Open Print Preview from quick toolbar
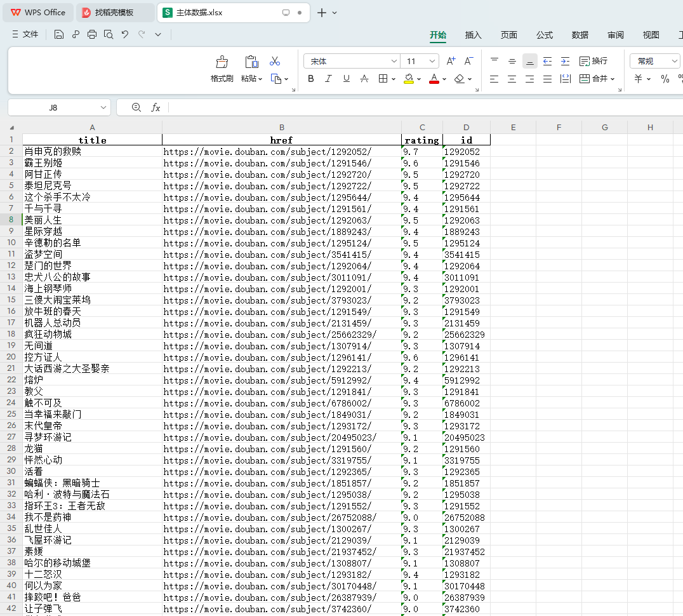Image resolution: width=683 pixels, height=616 pixels. tap(109, 34)
